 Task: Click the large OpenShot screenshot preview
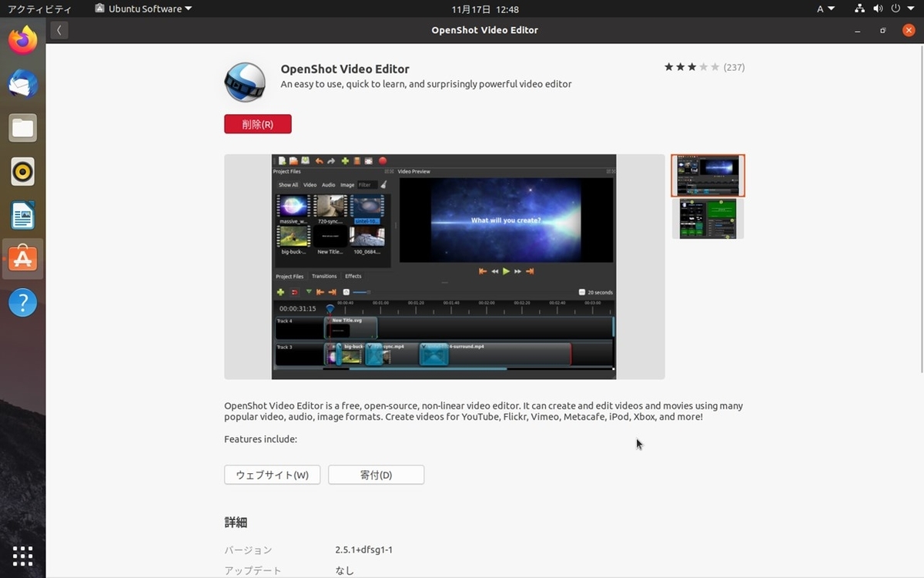[x=444, y=267]
